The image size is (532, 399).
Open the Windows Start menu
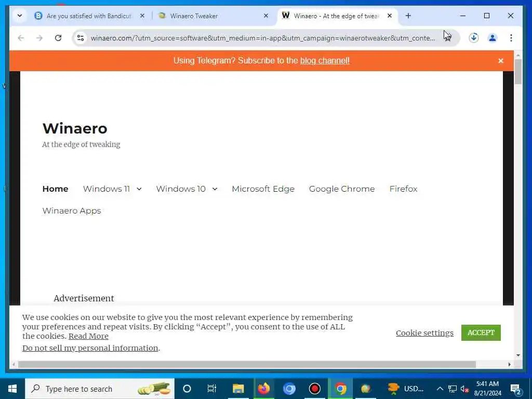pyautogui.click(x=12, y=389)
